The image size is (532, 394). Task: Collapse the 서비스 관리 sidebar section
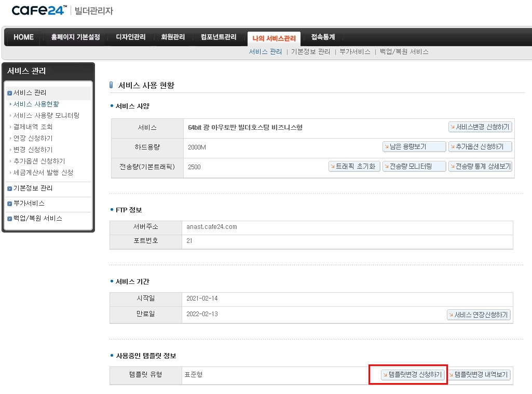[30, 93]
